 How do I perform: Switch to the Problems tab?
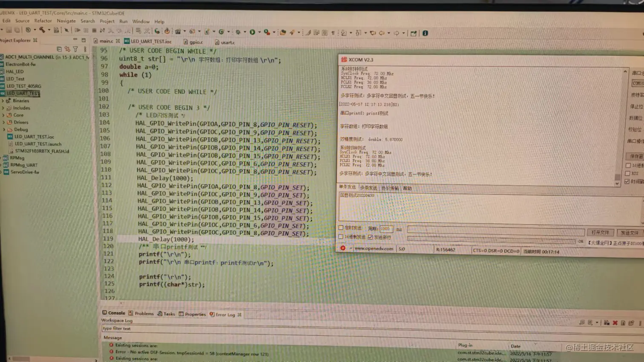click(x=141, y=313)
